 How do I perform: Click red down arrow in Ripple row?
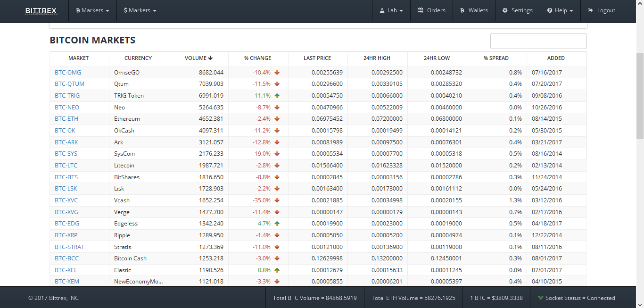tap(277, 235)
